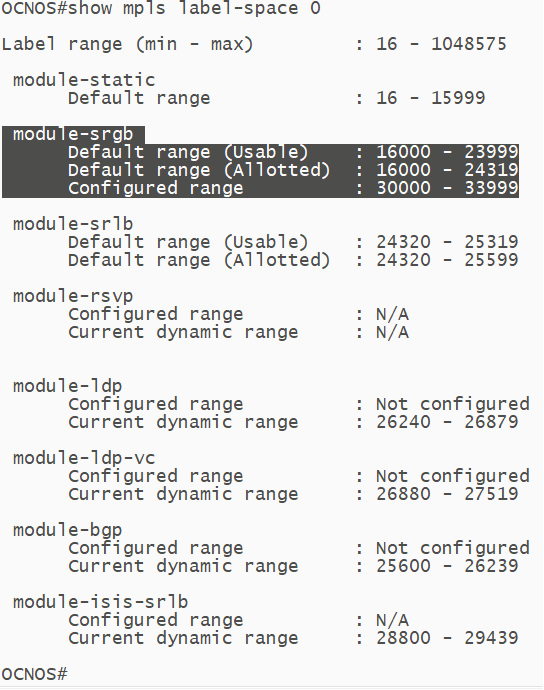
Task: Click the 'show mpls label-space 0' command line
Action: (x=161, y=9)
